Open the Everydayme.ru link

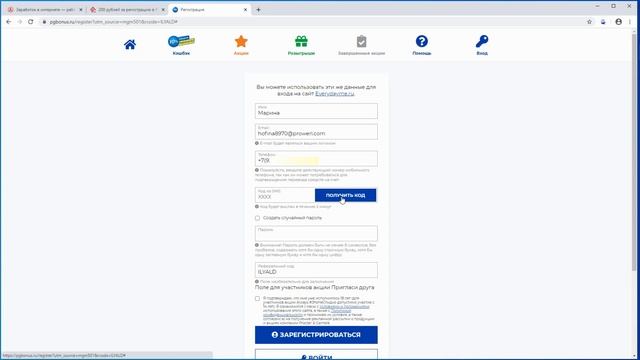click(335, 93)
